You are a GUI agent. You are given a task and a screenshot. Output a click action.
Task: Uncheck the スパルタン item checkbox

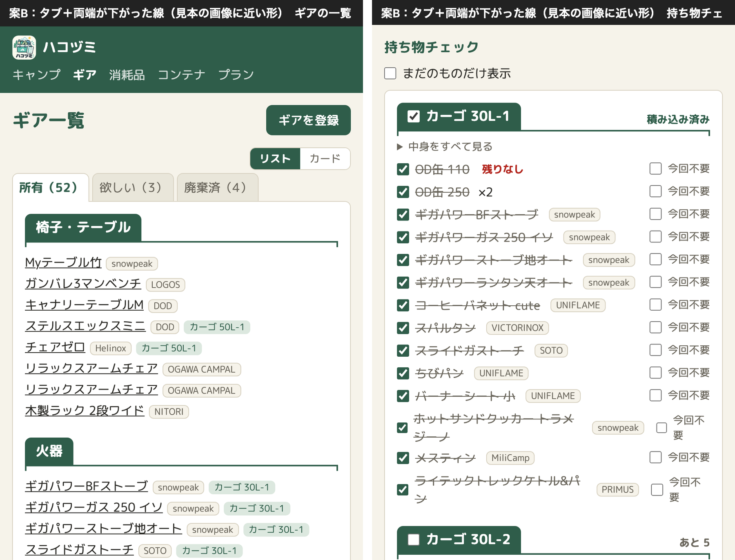click(x=403, y=328)
